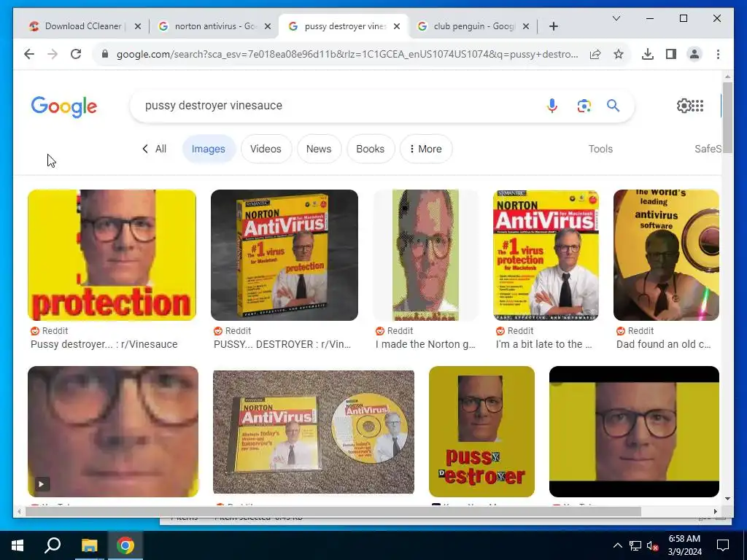Open a new tab with the plus button
Screen dimensions: 747x560
click(553, 26)
